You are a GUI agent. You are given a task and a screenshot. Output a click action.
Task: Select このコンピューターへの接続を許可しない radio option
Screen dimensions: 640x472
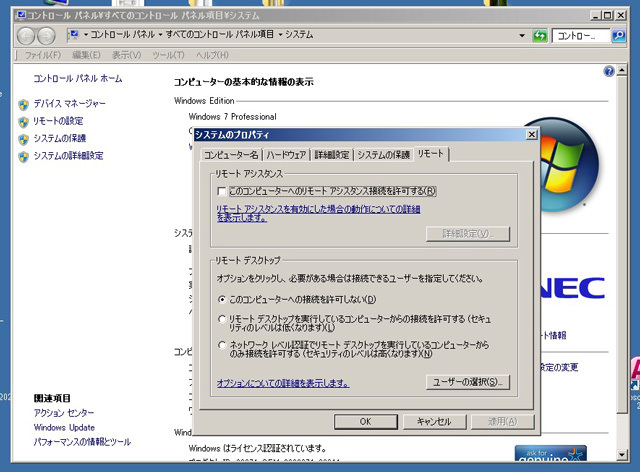point(222,299)
